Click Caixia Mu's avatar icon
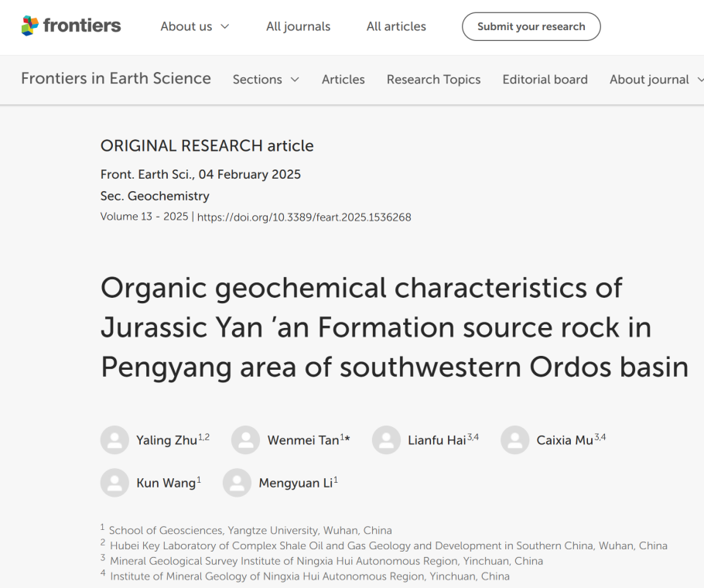 pyautogui.click(x=514, y=440)
